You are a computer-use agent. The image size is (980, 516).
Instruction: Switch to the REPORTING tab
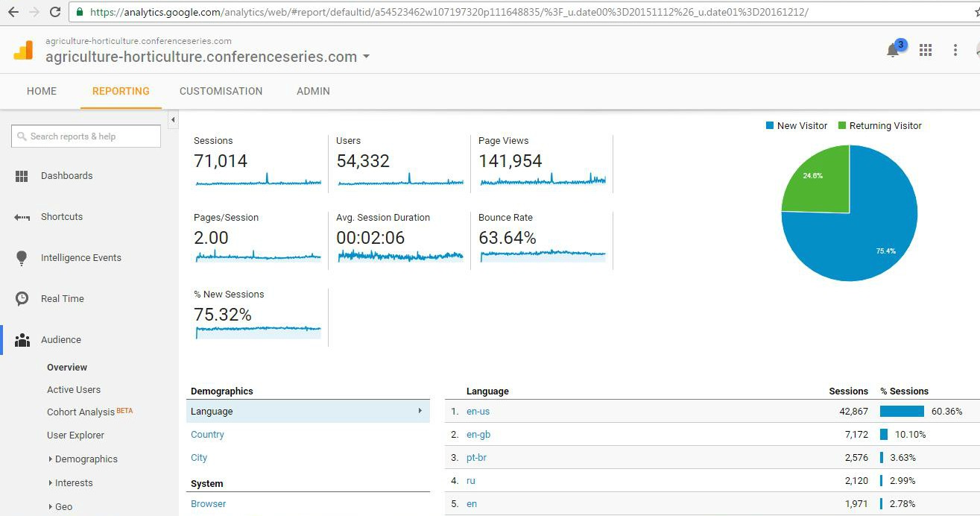click(121, 91)
